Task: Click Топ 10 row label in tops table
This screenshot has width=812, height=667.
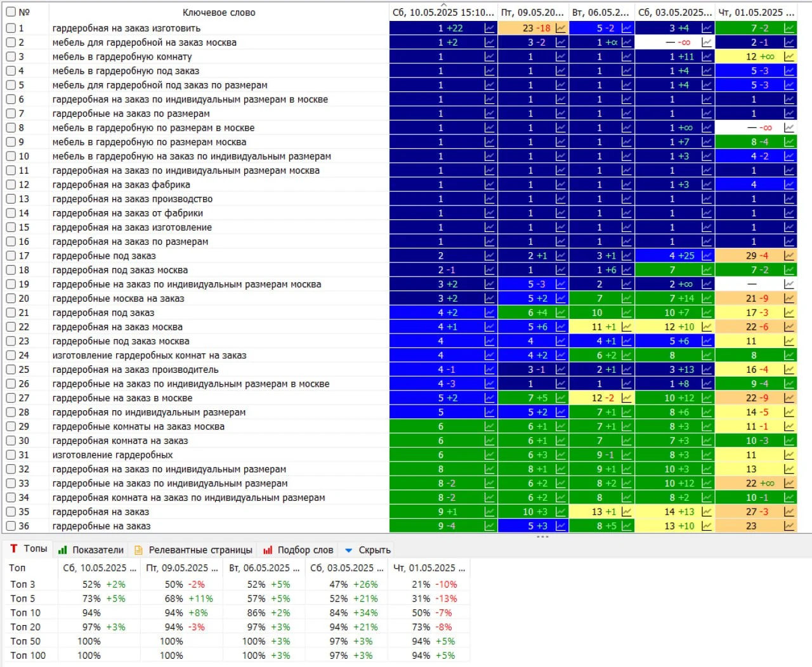Action: [25, 613]
